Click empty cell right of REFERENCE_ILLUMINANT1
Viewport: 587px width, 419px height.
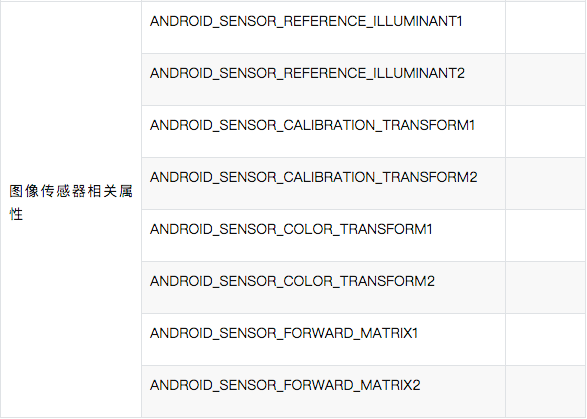(546, 27)
